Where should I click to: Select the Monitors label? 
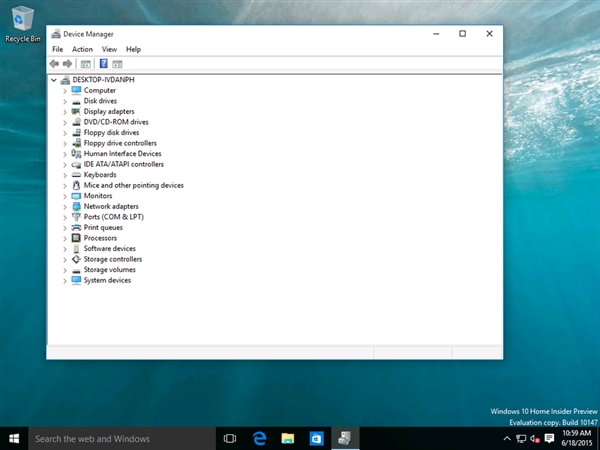[x=98, y=196]
